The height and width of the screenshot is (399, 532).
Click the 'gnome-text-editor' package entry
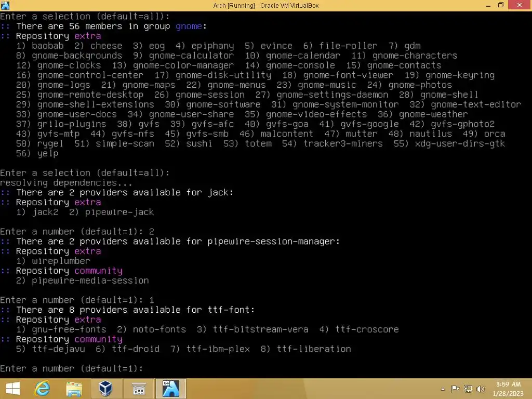(x=476, y=105)
